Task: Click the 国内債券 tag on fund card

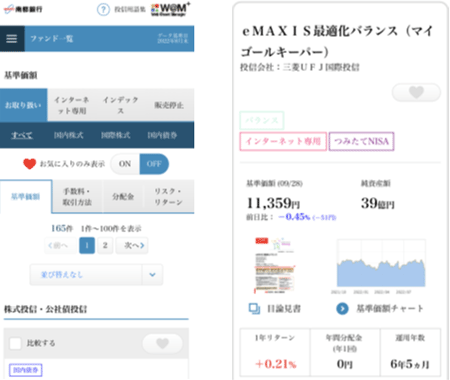Action: (26, 370)
